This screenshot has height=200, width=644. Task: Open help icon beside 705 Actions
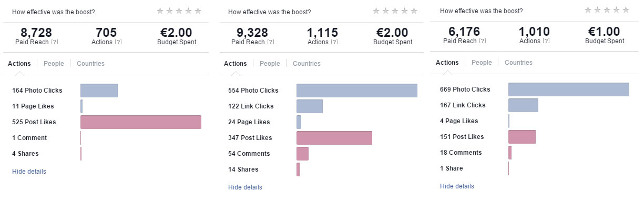click(x=118, y=42)
